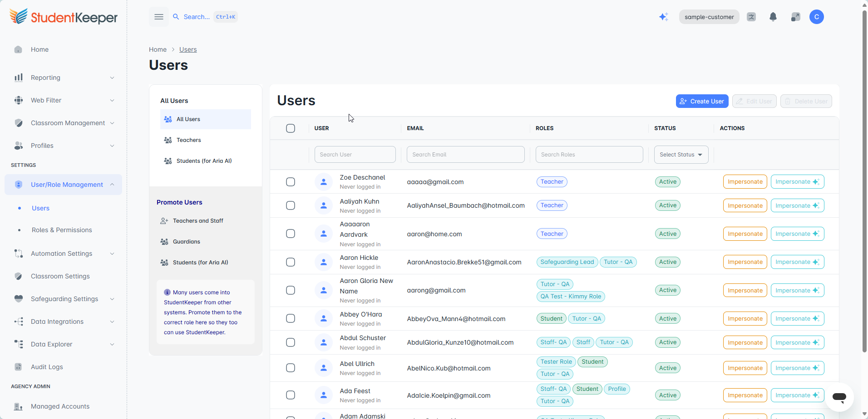Click the Safeguarding Settings heart icon
The image size is (868, 419).
click(18, 299)
